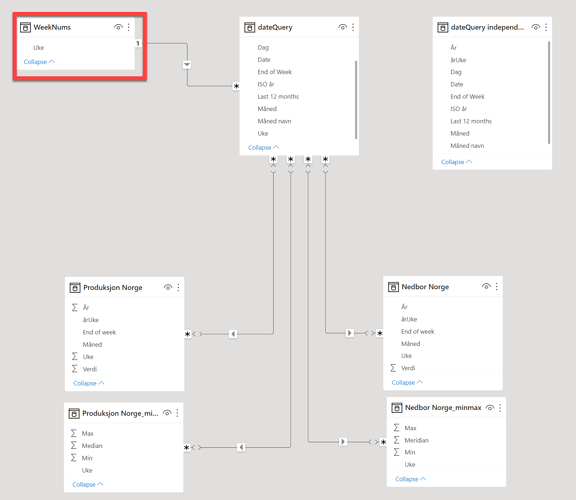Select the Meridian field in Nedbor Norge_minmax
The height and width of the screenshot is (500, 576).
coord(417,440)
